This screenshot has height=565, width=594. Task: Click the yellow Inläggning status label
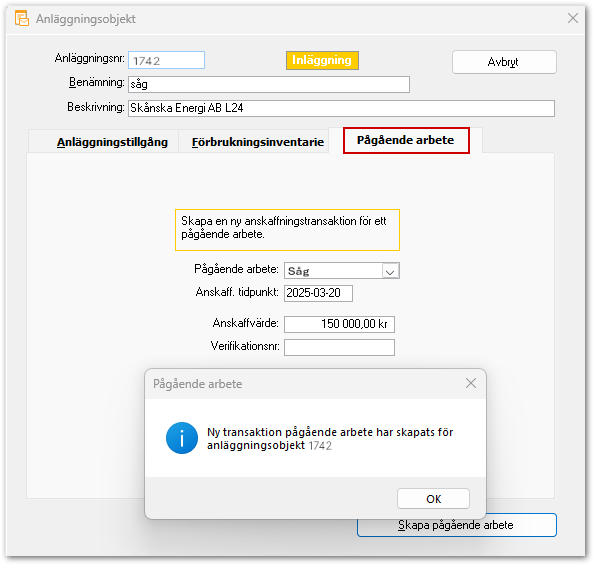[x=322, y=61]
